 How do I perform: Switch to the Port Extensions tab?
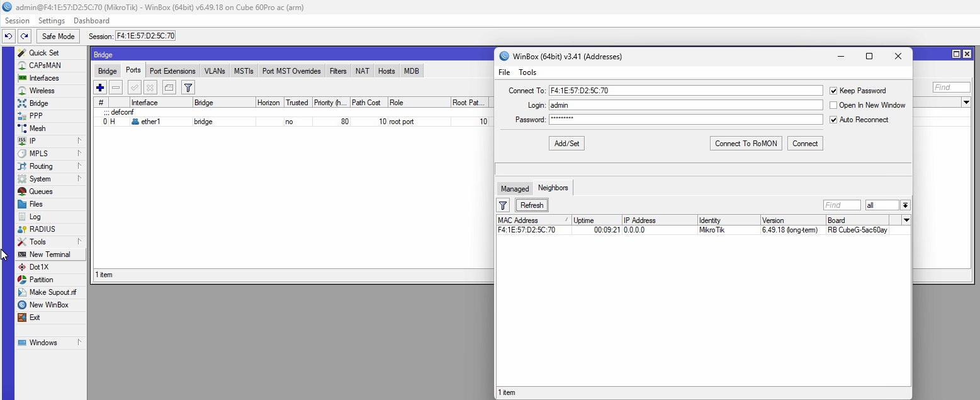point(172,71)
